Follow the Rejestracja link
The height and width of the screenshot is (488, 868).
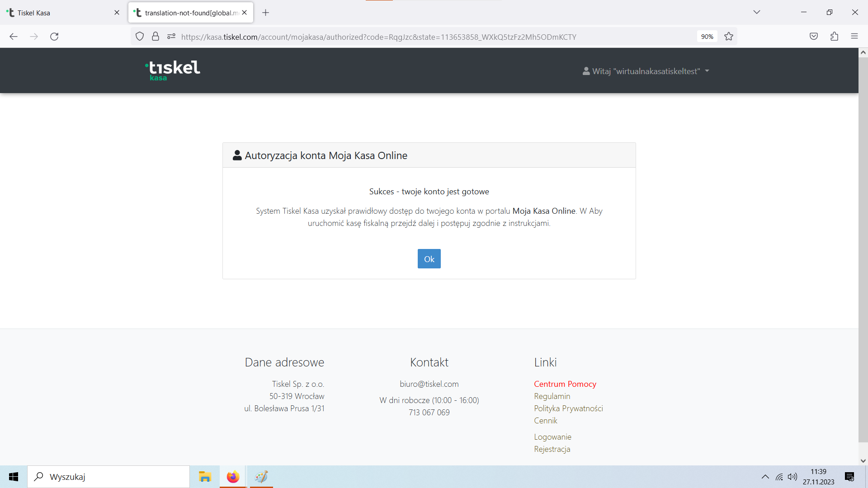pyautogui.click(x=552, y=449)
